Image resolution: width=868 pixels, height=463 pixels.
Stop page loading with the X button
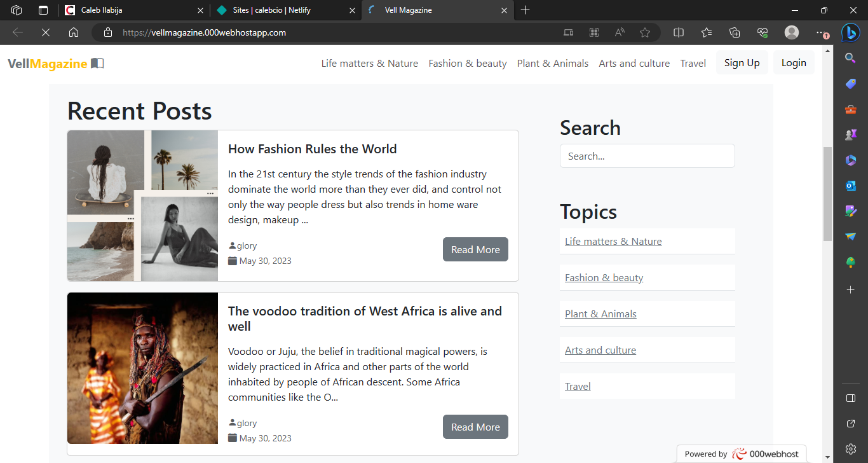point(46,32)
